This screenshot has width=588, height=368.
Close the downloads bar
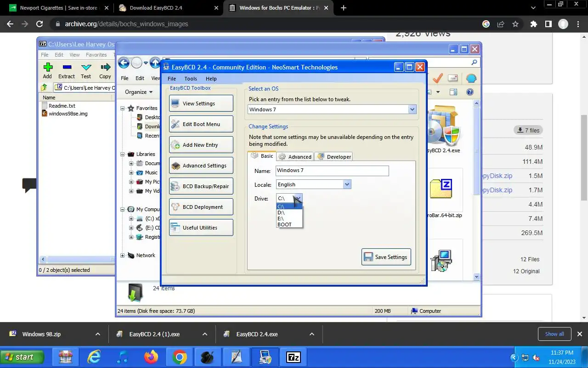click(580, 334)
